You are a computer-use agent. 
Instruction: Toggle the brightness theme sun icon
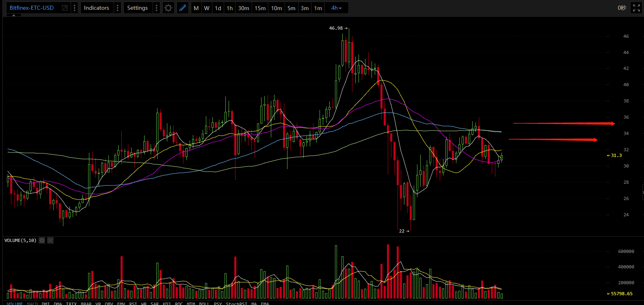pyautogui.click(x=168, y=8)
